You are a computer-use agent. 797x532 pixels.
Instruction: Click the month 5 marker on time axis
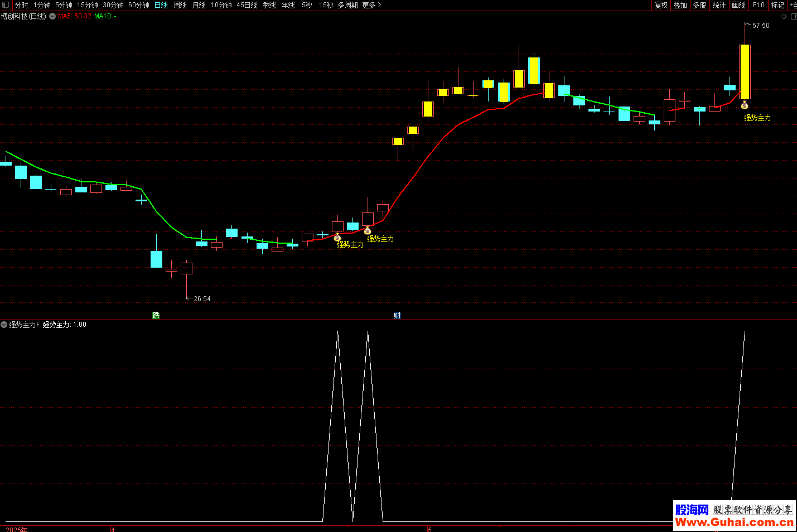click(429, 529)
